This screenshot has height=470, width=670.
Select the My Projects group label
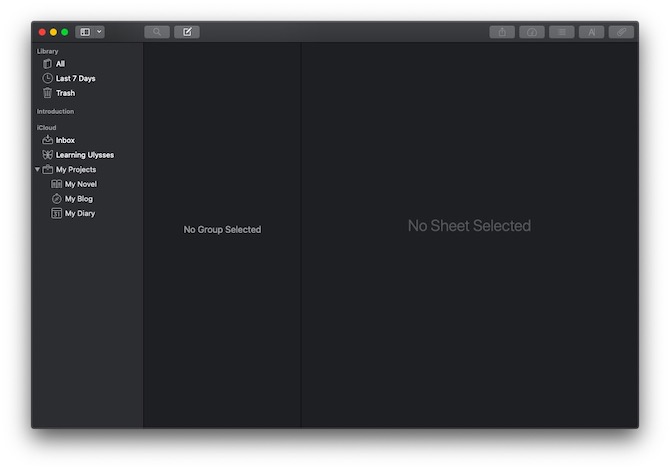pyautogui.click(x=76, y=170)
